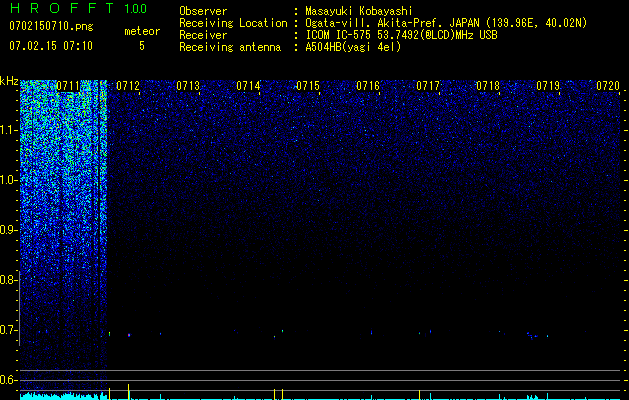Click the 0718 time marker
Image resolution: width=629 pixels, height=400 pixels.
(488, 86)
